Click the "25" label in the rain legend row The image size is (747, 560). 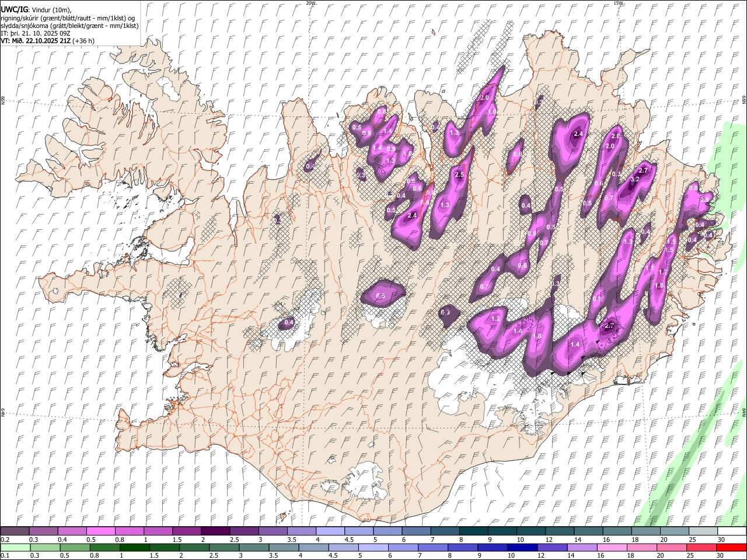click(x=692, y=556)
